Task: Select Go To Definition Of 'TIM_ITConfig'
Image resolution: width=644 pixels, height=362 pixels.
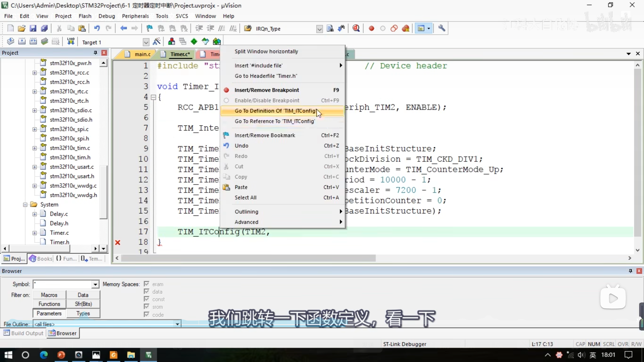Action: click(x=275, y=111)
